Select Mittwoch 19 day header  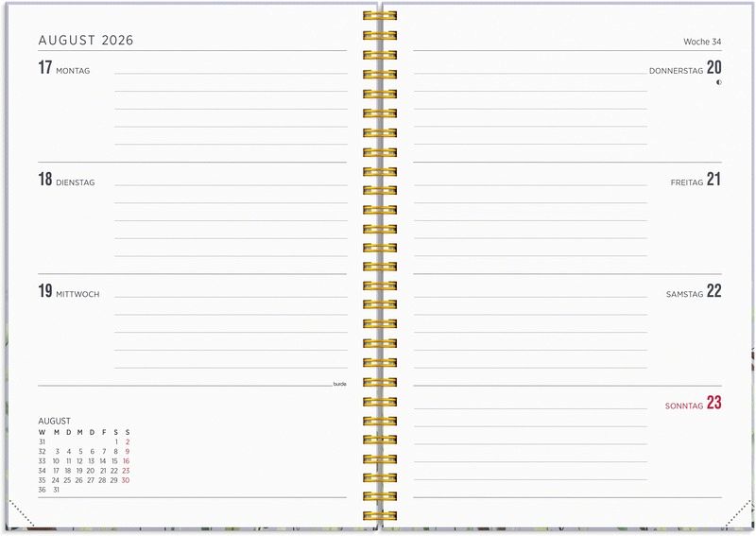point(69,292)
